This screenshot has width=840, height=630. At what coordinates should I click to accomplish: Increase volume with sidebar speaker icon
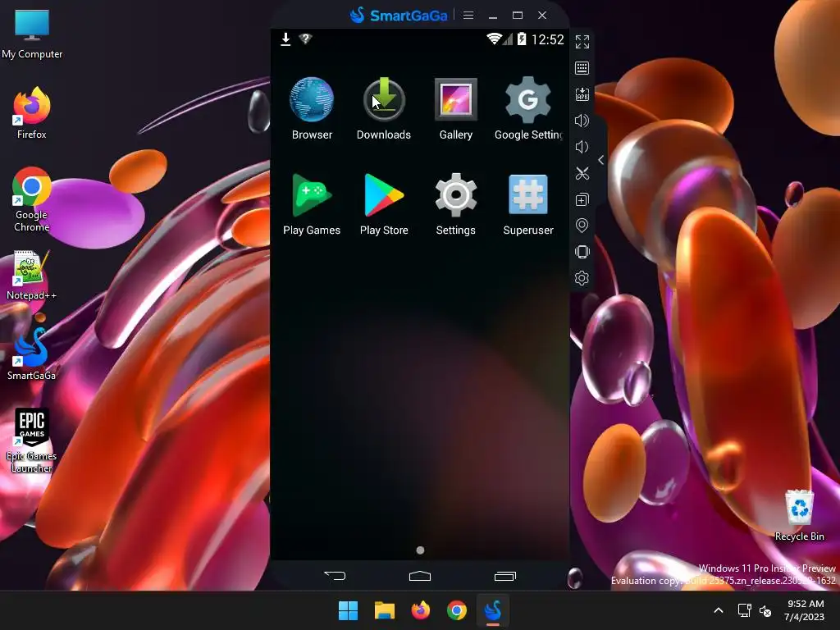tap(582, 121)
